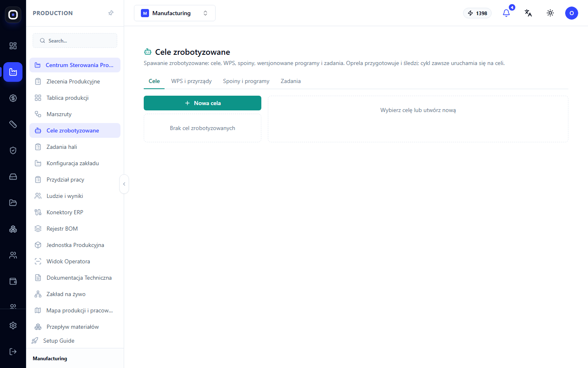Screen dimensions: 588x368
Task: Switch to the WPS i przyrządy tab
Action: tap(192, 81)
